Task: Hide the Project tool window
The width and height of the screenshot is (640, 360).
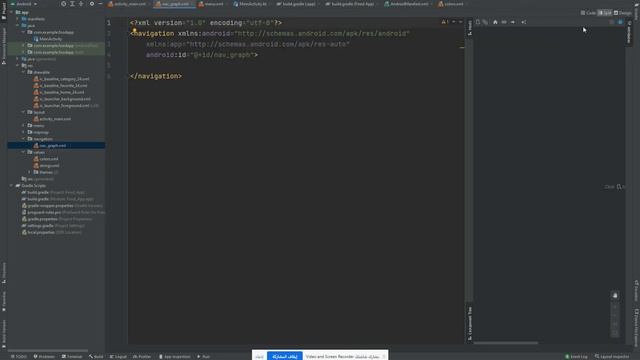Action: tap(100, 4)
